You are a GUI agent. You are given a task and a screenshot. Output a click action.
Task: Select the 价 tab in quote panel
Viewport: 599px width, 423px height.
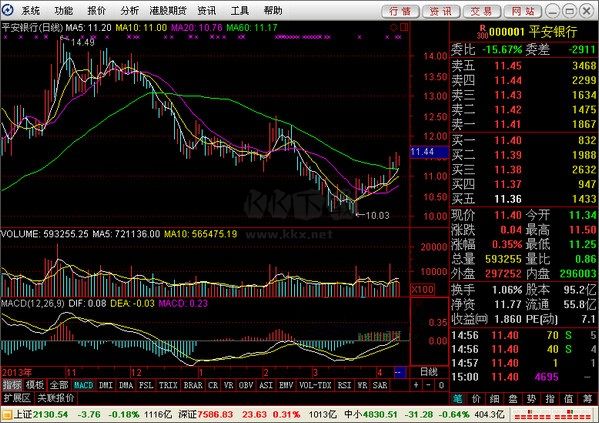[x=476, y=399]
